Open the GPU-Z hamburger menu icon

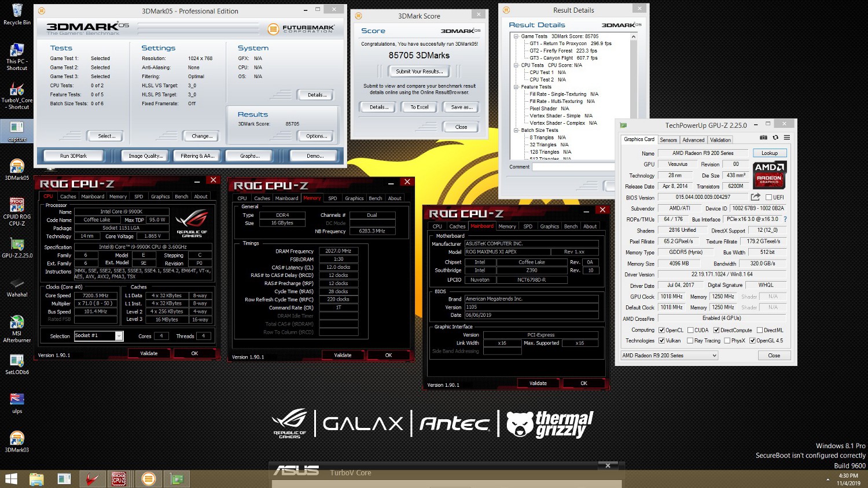click(x=787, y=138)
